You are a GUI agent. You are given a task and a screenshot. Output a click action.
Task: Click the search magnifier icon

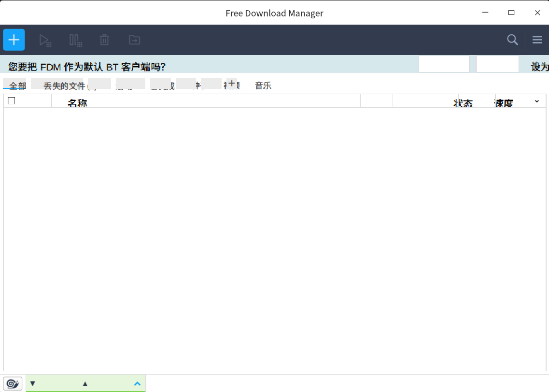point(512,40)
